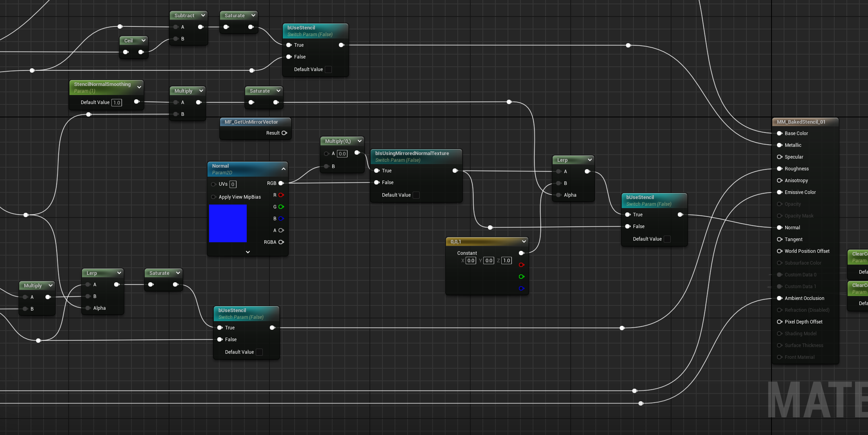
Task: Click StencilNormalSmoothing Default Value field
Action: (116, 102)
